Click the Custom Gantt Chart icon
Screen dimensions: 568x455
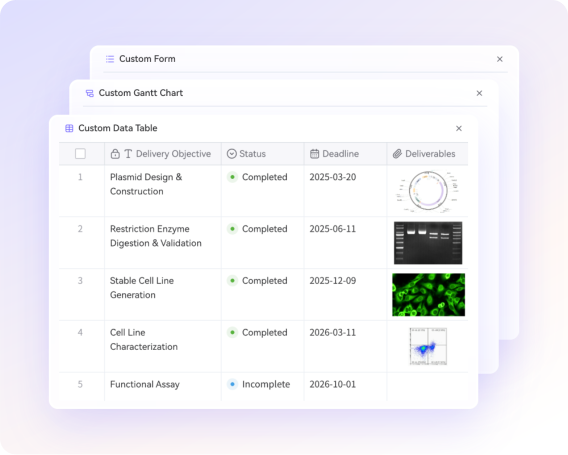(89, 93)
